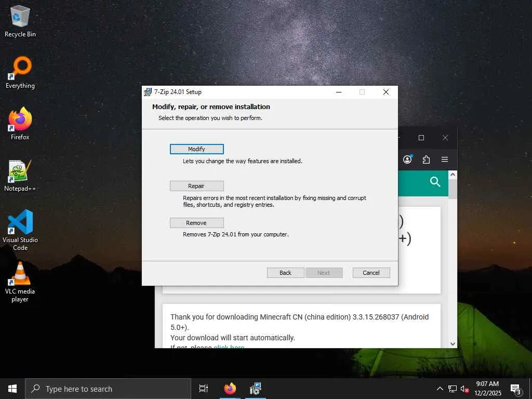Click the search magnifier on the web page
The width and height of the screenshot is (532, 399).
pyautogui.click(x=435, y=182)
